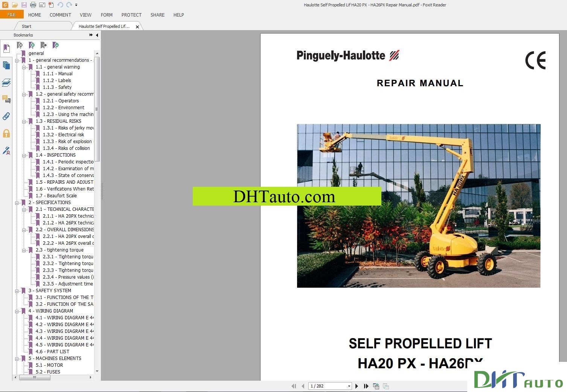Click the add new bookmark icon
The width and height of the screenshot is (567, 392).
pyautogui.click(x=32, y=45)
